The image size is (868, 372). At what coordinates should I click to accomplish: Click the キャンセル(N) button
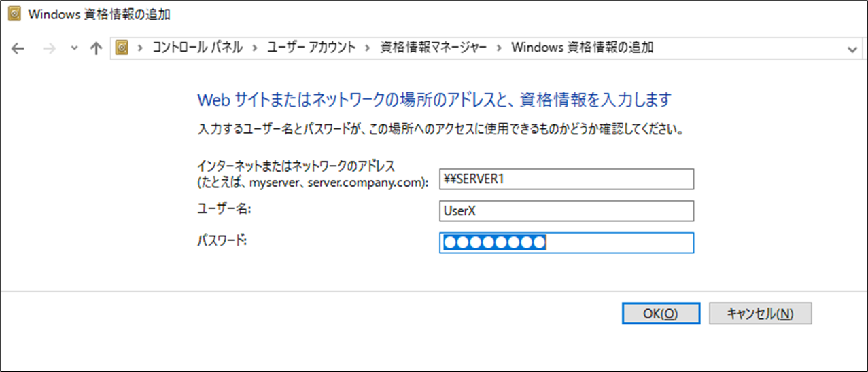pyautogui.click(x=760, y=313)
